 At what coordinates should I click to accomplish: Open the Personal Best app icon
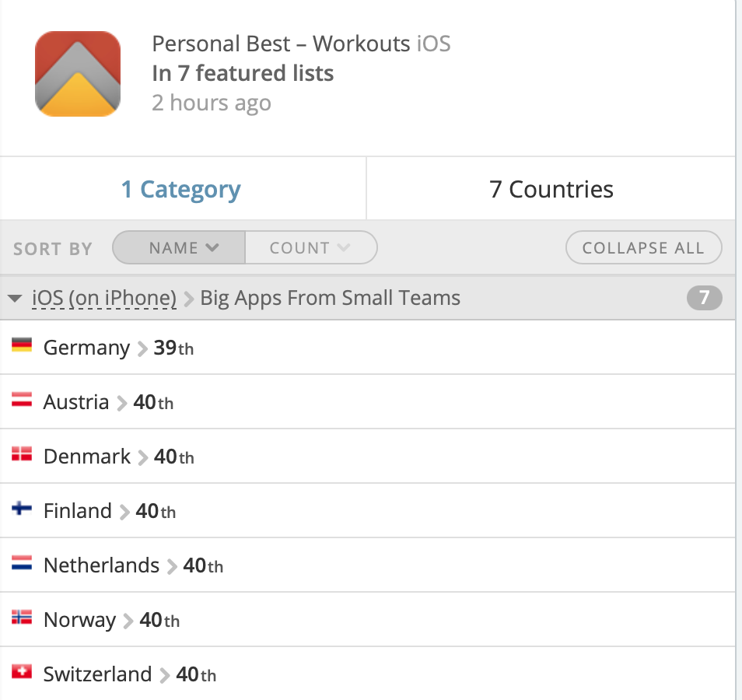78,74
